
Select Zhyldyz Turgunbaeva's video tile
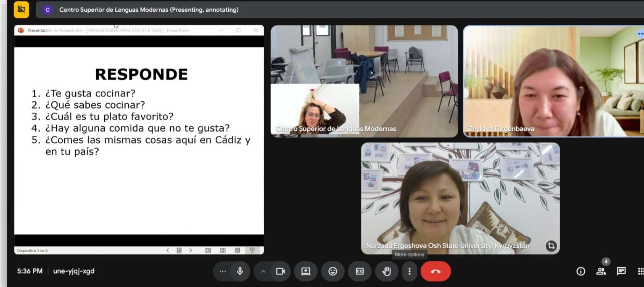pyautogui.click(x=553, y=81)
